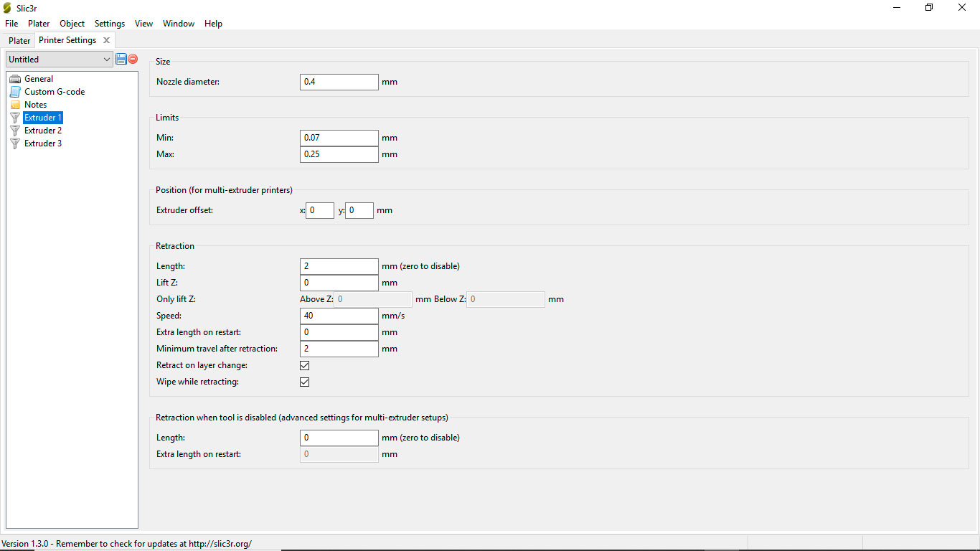Select Notes in the settings list
The image size is (980, 551).
point(35,105)
